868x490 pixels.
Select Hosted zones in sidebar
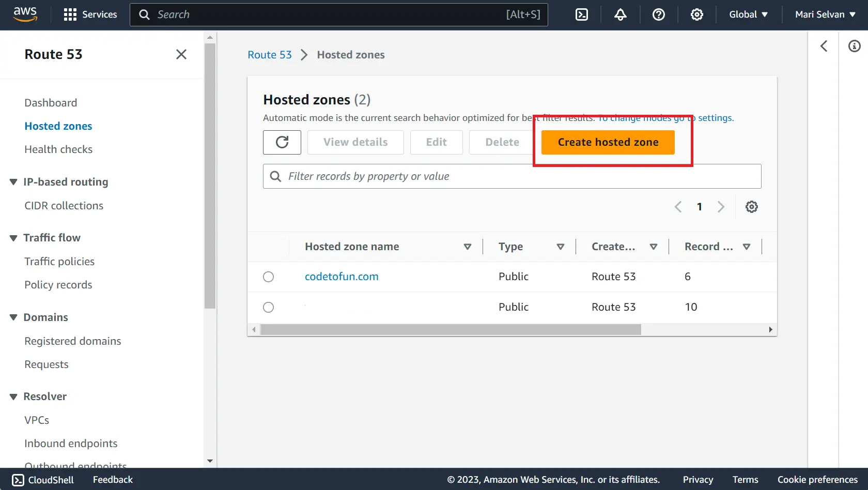click(58, 126)
